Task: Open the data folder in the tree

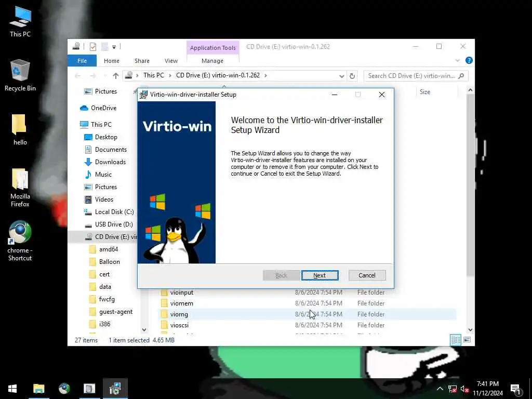Action: [x=105, y=287]
